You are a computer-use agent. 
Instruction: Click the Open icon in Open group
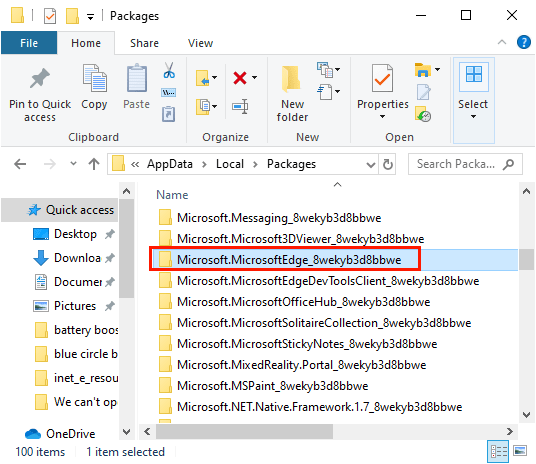pos(423,70)
